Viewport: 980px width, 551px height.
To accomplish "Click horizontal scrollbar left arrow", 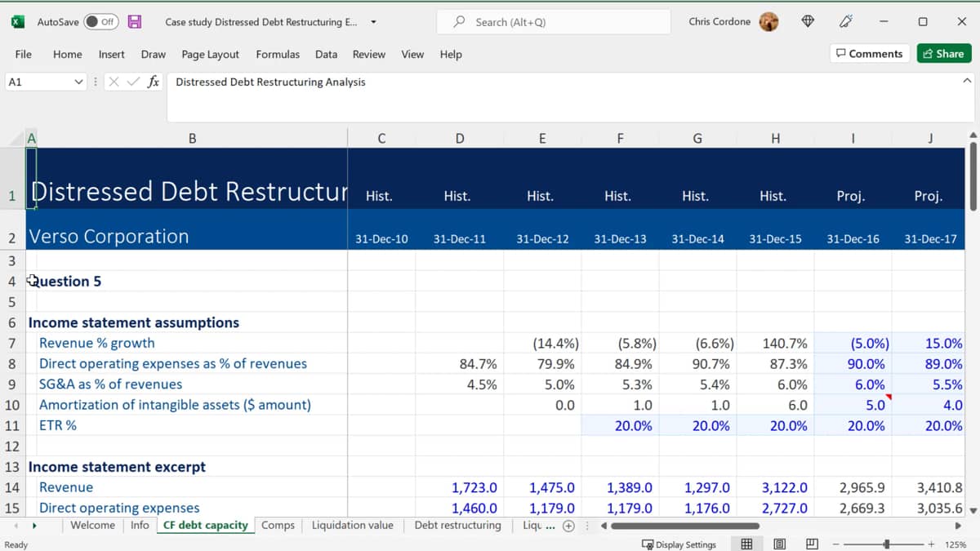I will pos(605,526).
